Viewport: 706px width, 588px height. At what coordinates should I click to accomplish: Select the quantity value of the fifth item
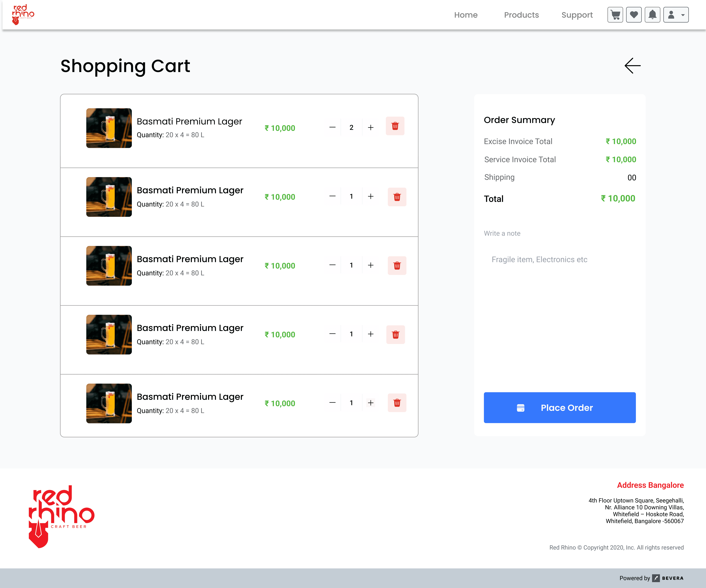(x=351, y=403)
